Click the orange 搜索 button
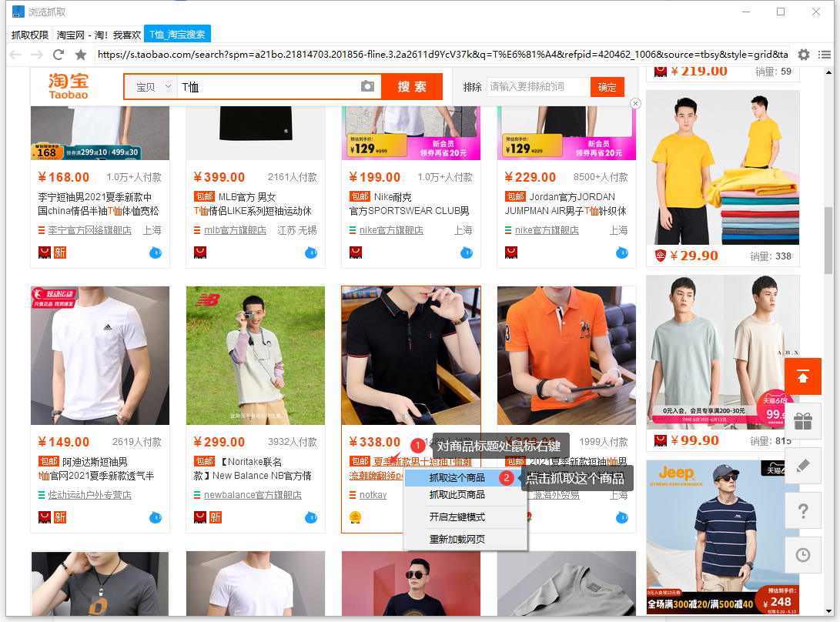 tap(412, 87)
